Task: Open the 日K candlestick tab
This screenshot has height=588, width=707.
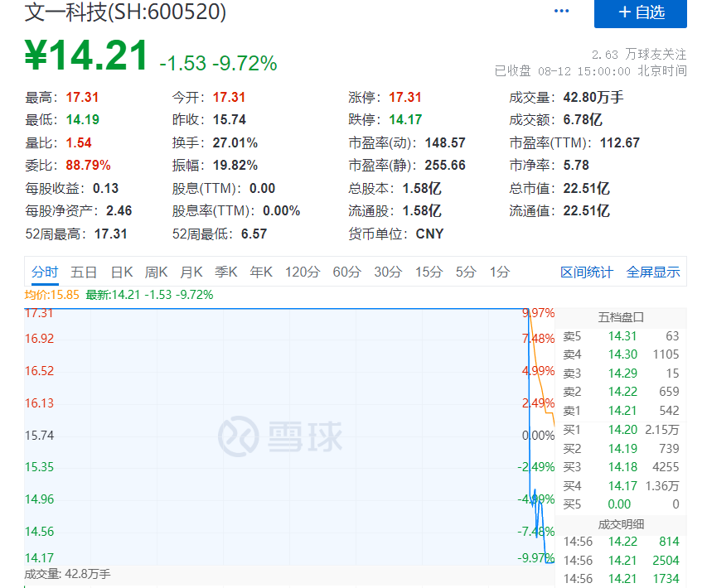Action: point(122,272)
